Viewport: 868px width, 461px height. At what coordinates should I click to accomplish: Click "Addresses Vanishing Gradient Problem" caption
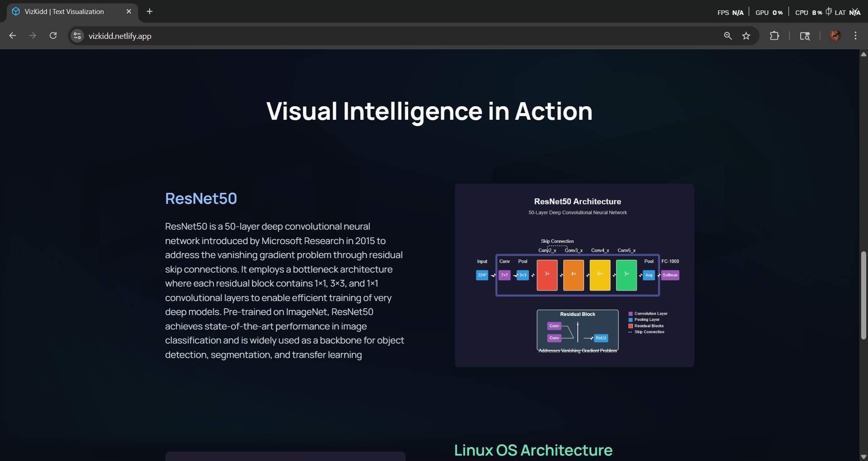(578, 351)
